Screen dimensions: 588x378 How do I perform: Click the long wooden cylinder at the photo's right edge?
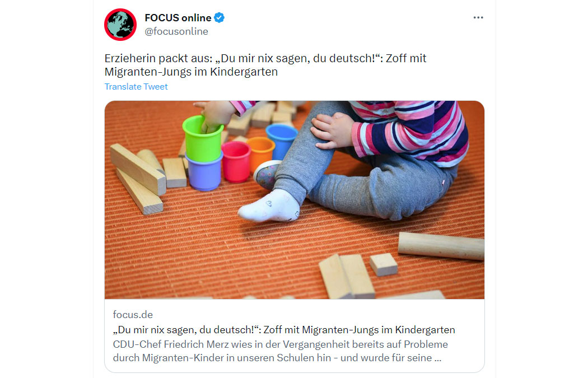pos(441,246)
